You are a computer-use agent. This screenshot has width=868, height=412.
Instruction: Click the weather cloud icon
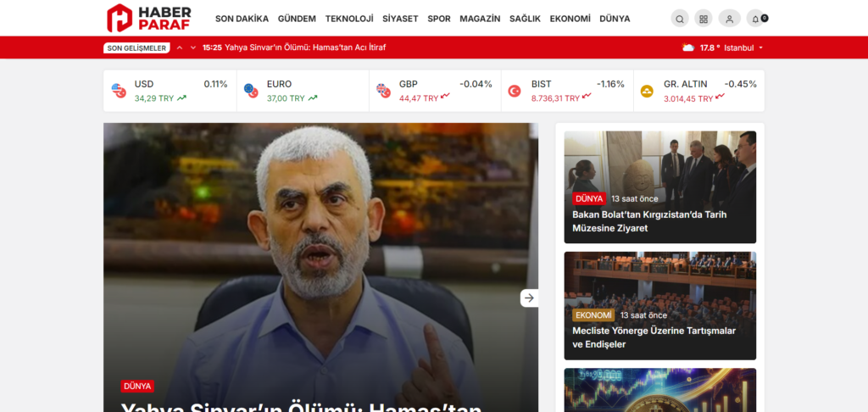click(688, 47)
